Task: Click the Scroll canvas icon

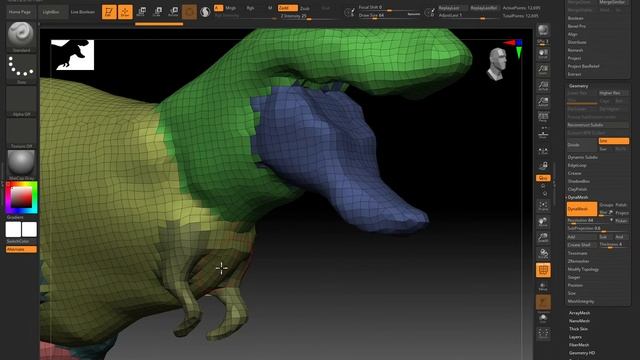Action: tap(543, 54)
